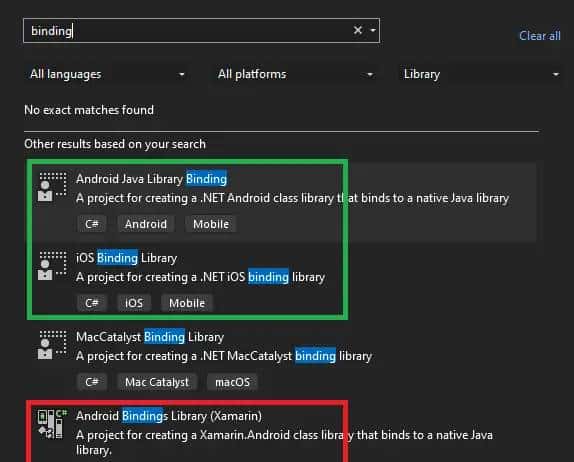This screenshot has width=574, height=462.
Task: Click the Mac Catalyst tag
Action: click(157, 382)
